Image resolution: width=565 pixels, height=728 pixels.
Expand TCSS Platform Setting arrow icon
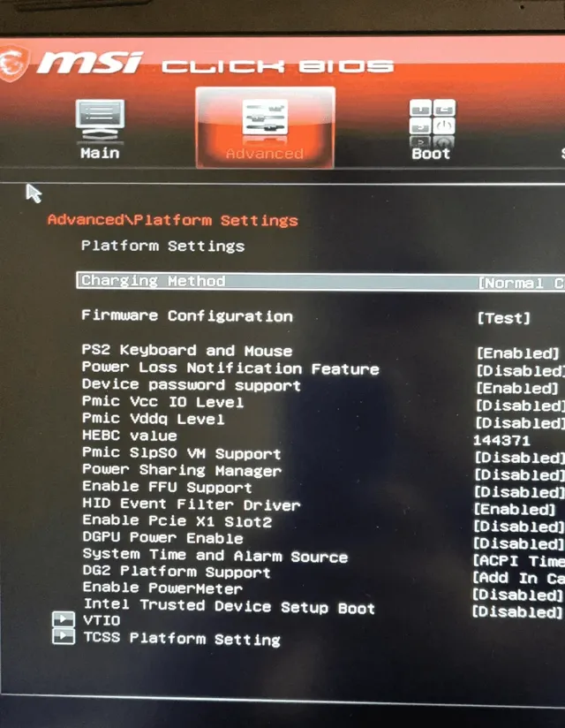(x=64, y=636)
